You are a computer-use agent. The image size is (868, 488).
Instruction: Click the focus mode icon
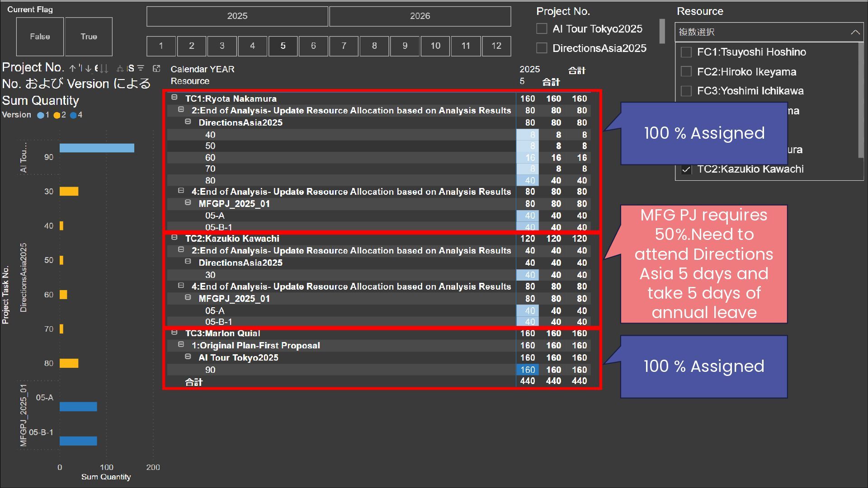pyautogui.click(x=156, y=68)
